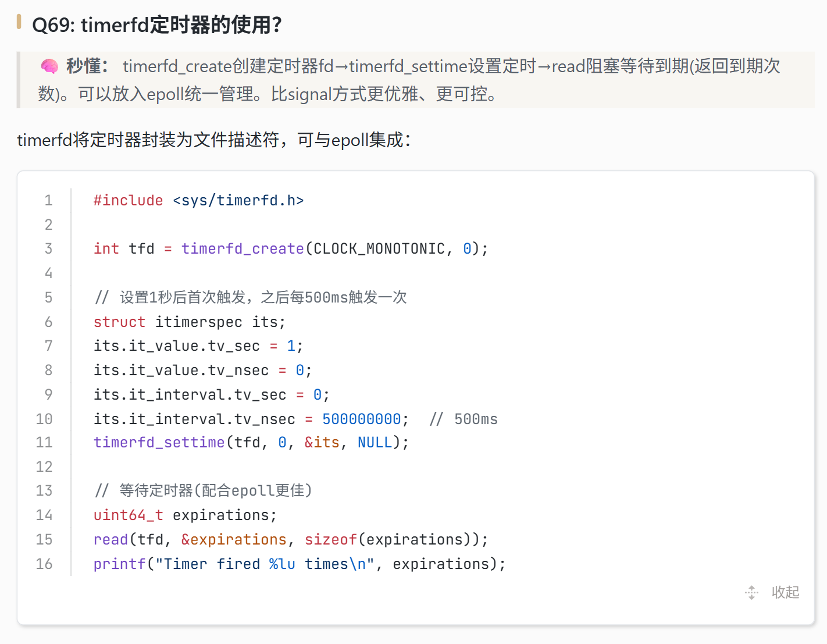Viewport: 827px width, 644px height.
Task: Click the comment about 500ms trigger interval
Action: [250, 298]
